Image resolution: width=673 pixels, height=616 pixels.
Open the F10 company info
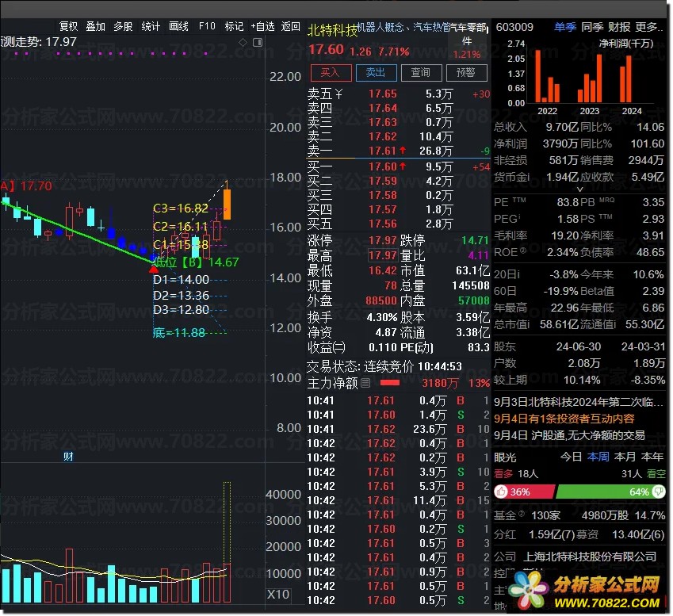(207, 26)
